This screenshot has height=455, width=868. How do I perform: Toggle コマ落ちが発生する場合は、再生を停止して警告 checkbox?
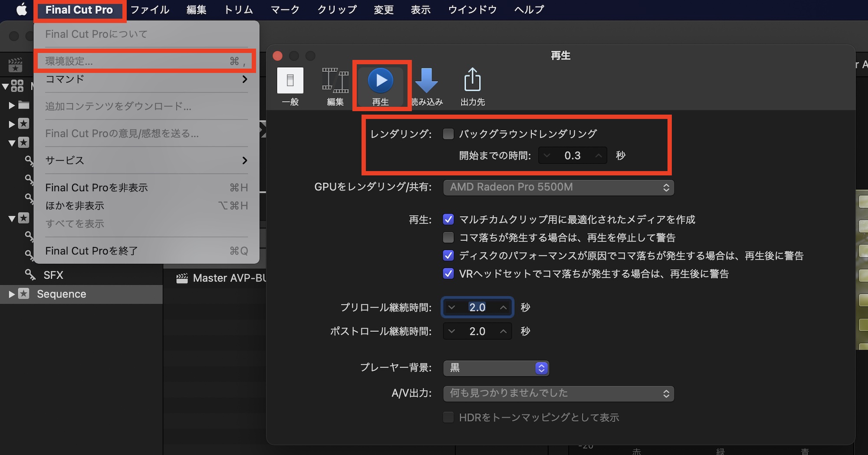click(x=448, y=237)
